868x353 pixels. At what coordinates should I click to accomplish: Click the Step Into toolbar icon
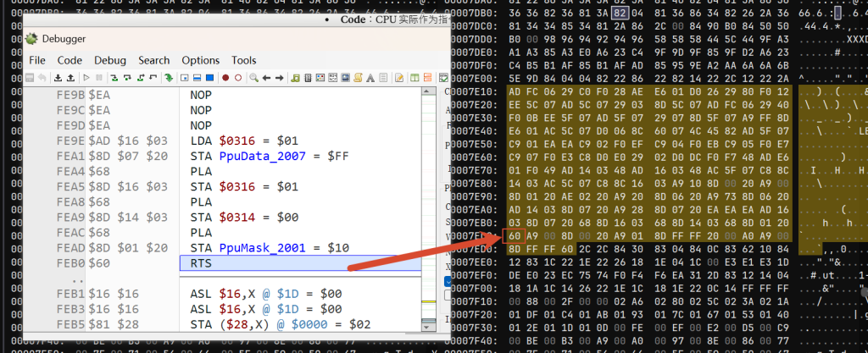click(x=113, y=78)
